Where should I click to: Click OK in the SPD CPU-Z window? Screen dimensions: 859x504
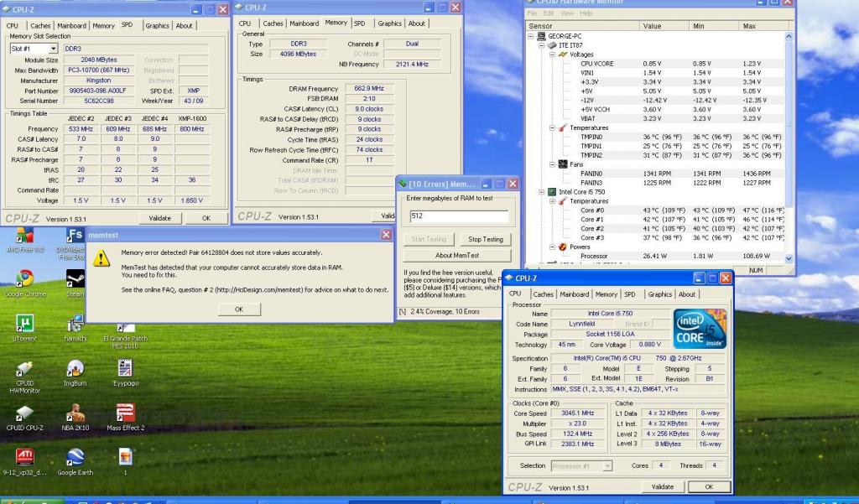pos(206,218)
